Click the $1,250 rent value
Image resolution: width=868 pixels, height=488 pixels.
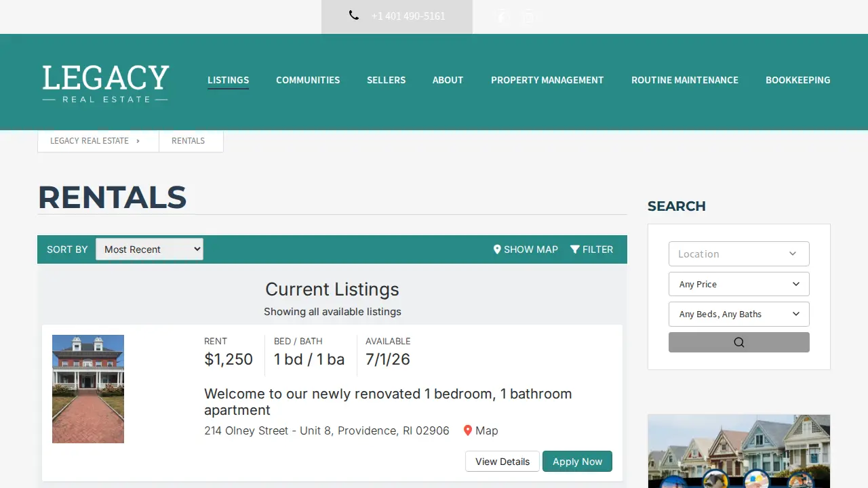[229, 359]
